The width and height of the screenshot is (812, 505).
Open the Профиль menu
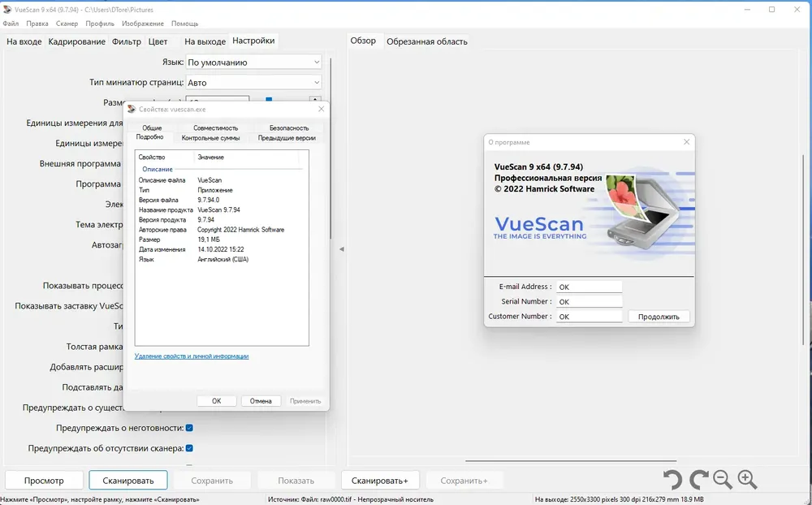100,24
